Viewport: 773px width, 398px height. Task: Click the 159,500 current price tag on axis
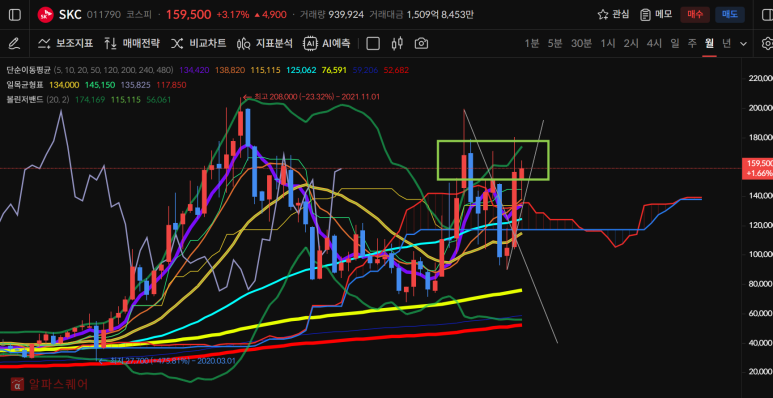coord(757,168)
